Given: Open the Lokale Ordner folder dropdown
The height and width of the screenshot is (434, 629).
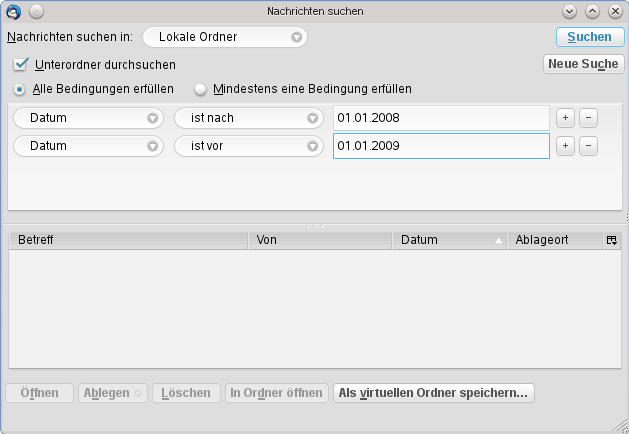Looking at the screenshot, I should pos(225,37).
